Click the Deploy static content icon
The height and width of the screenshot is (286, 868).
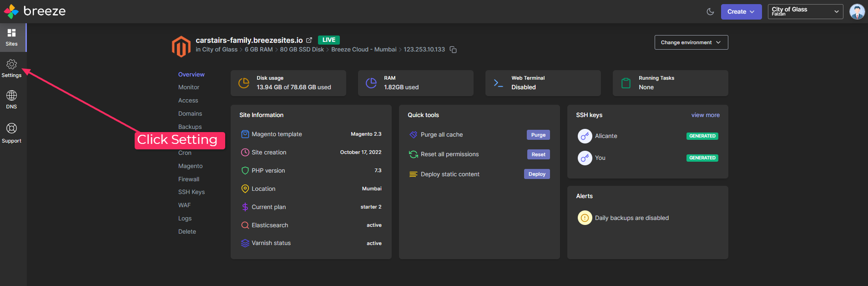[414, 174]
